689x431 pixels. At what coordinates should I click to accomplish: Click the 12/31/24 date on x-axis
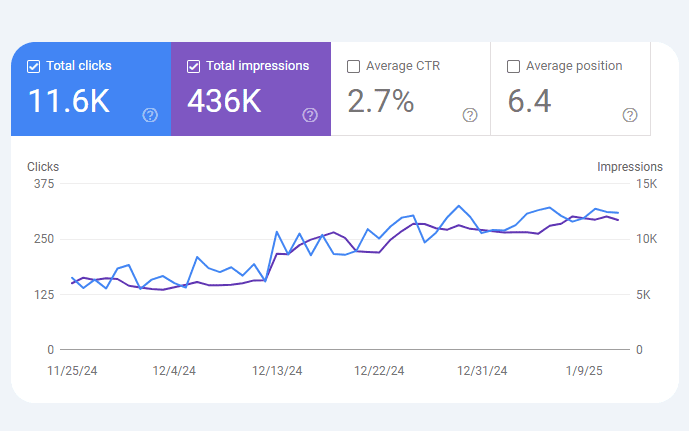point(482,371)
